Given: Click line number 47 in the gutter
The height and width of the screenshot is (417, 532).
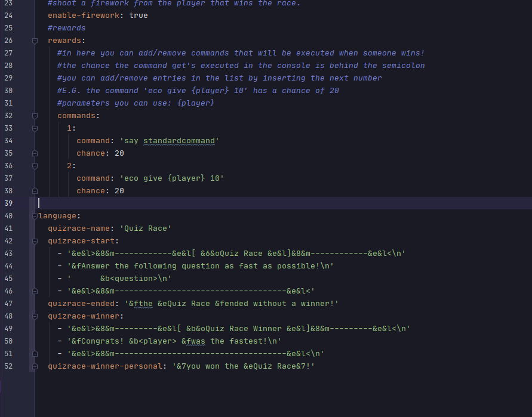Looking at the screenshot, I should (8, 304).
